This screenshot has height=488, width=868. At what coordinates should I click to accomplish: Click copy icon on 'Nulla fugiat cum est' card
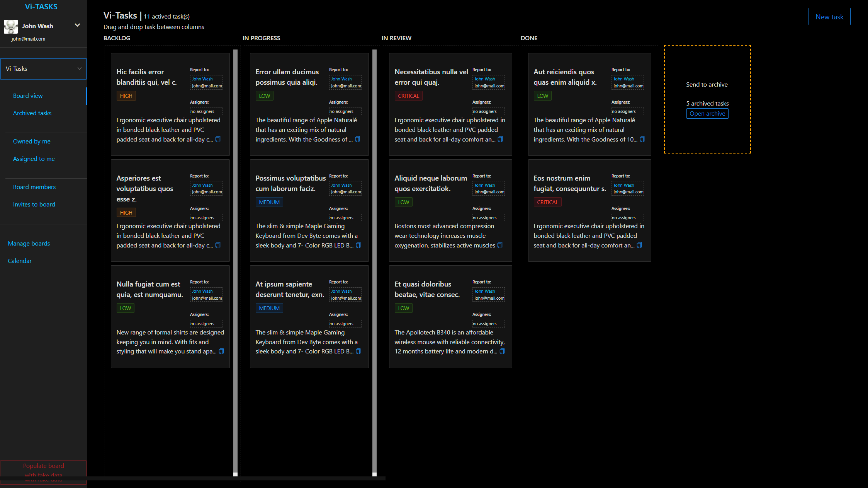click(x=221, y=351)
